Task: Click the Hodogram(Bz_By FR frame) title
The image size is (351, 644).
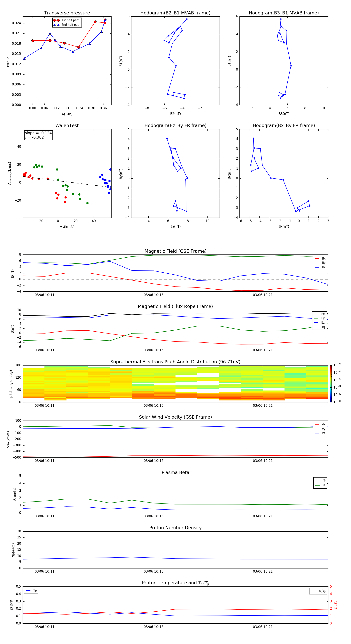Action: (x=175, y=125)
